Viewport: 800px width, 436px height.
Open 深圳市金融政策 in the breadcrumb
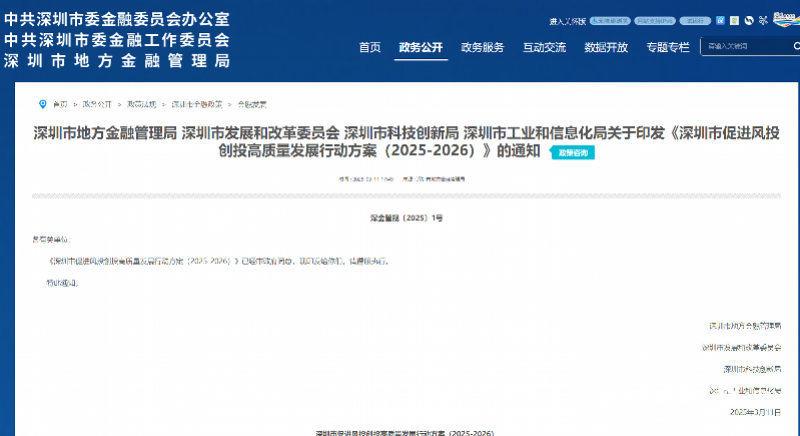click(197, 104)
